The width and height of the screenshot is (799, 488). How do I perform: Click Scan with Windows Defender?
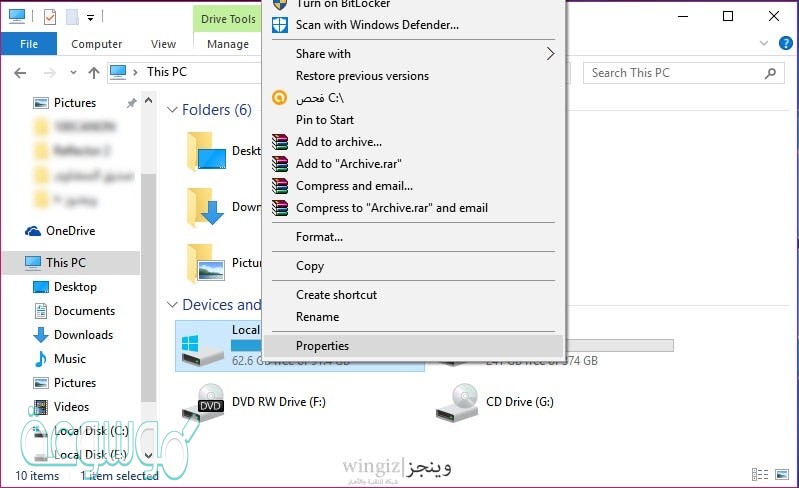[x=377, y=24]
